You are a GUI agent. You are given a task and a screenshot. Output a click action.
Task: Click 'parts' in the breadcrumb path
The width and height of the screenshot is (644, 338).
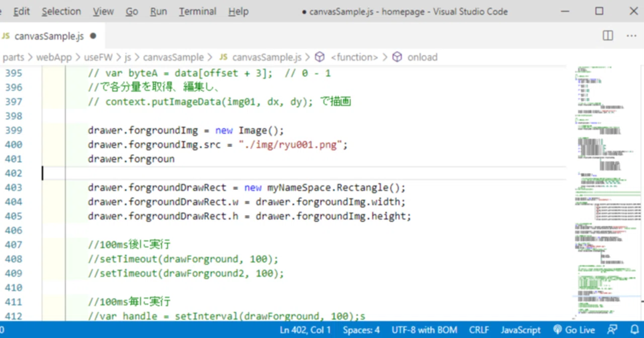13,57
